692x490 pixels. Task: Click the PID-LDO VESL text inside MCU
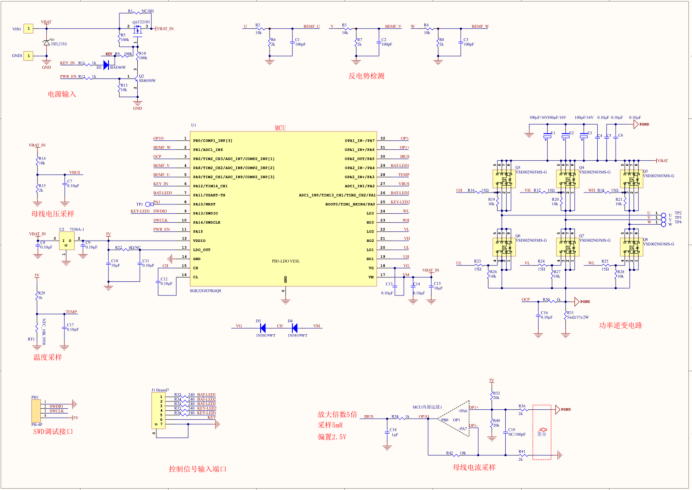286,261
